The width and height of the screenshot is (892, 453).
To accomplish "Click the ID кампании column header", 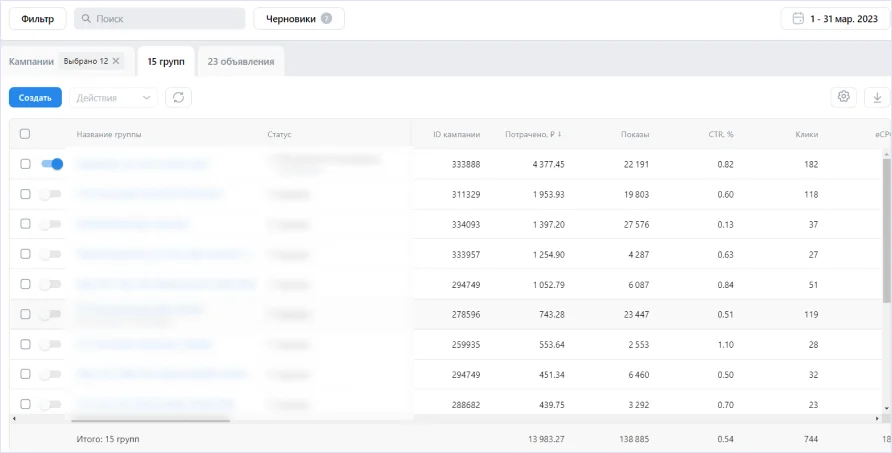I will point(456,134).
